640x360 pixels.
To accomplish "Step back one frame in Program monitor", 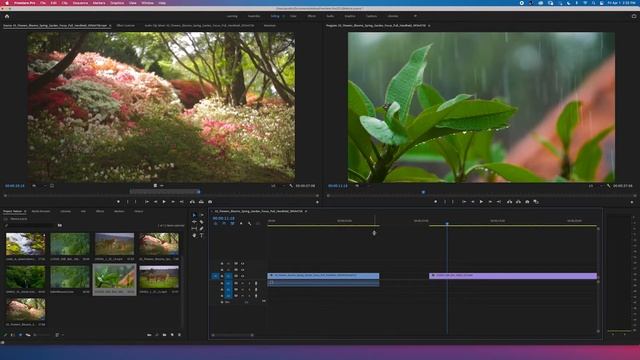I will tap(473, 202).
